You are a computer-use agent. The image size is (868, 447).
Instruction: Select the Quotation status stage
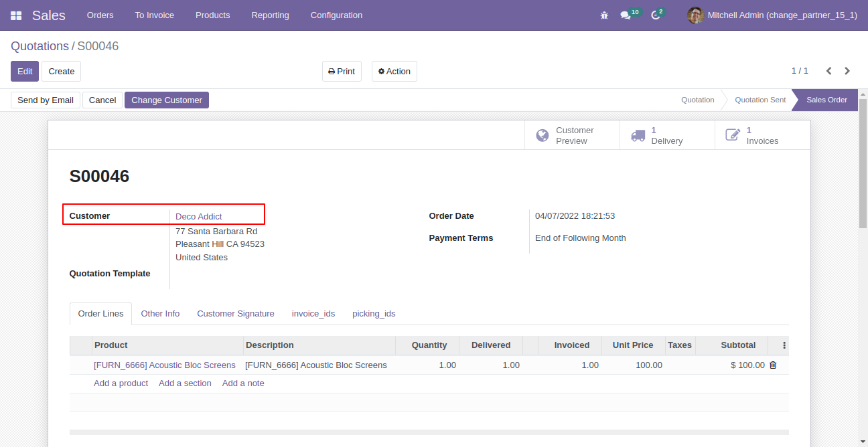pos(698,100)
